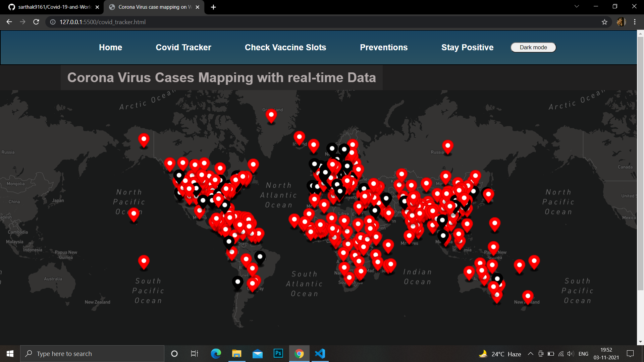Open the Mail app from the taskbar

[258, 353]
